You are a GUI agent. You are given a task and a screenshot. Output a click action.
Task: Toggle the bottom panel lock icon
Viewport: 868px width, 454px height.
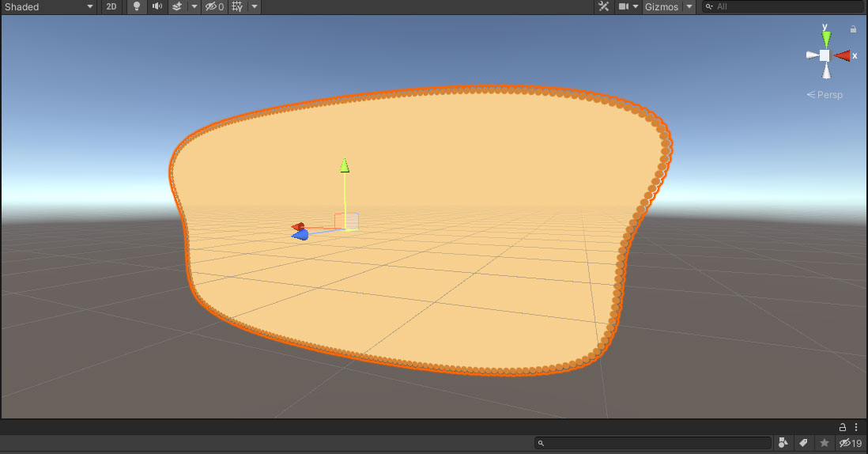843,427
